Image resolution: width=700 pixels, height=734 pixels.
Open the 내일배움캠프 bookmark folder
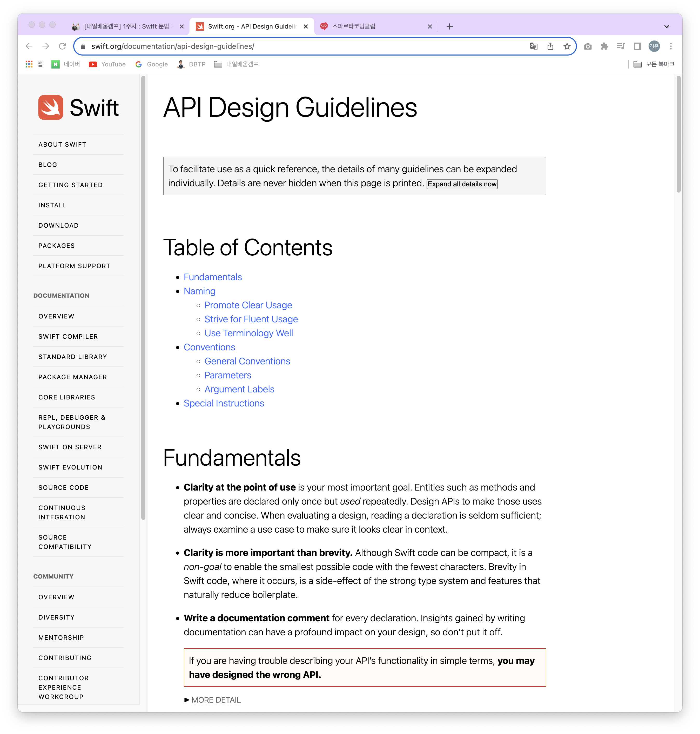click(x=236, y=64)
